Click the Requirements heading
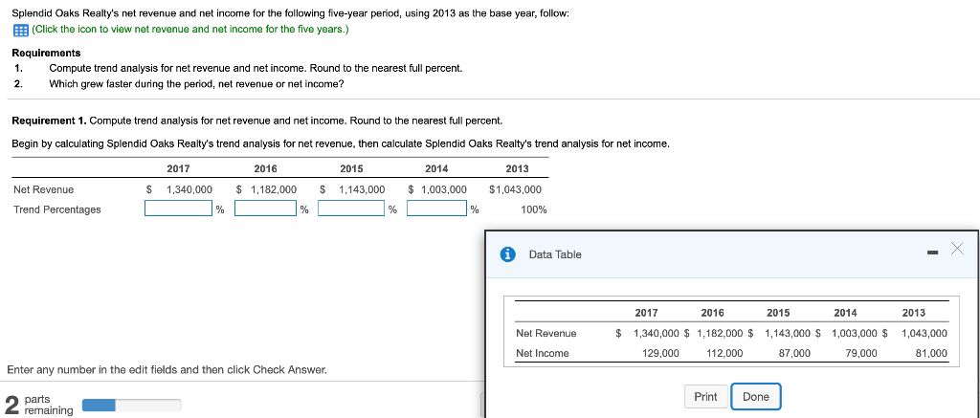Viewport: 980px width, 418px height. pyautogui.click(x=46, y=54)
